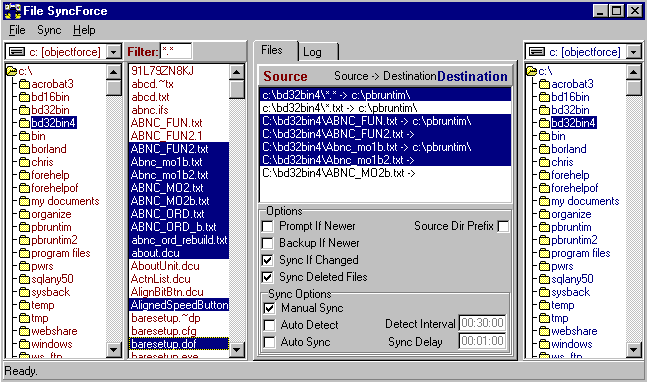Select the forehelp folder in the left tree
647x382 pixels.
[50, 175]
